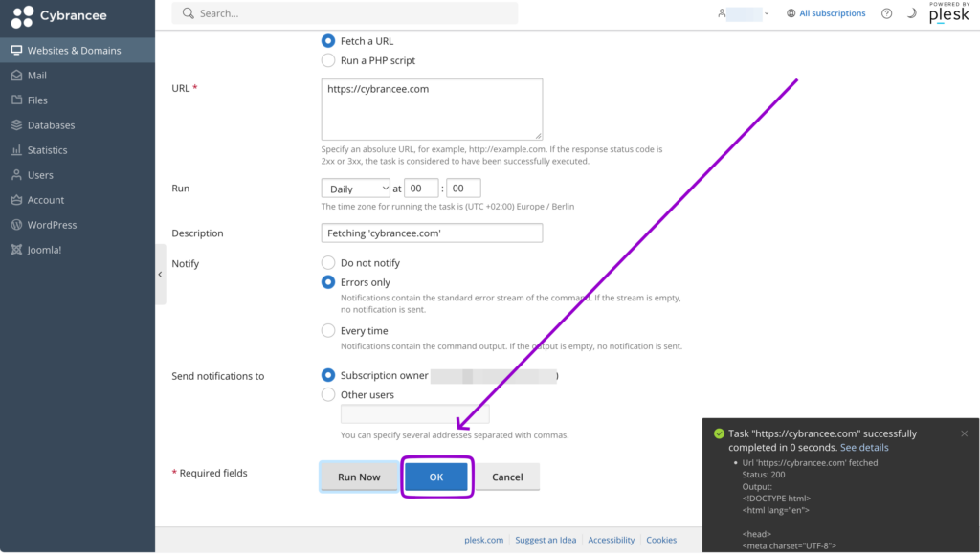Open Databases section
The height and width of the screenshot is (555, 980).
[x=78, y=125]
